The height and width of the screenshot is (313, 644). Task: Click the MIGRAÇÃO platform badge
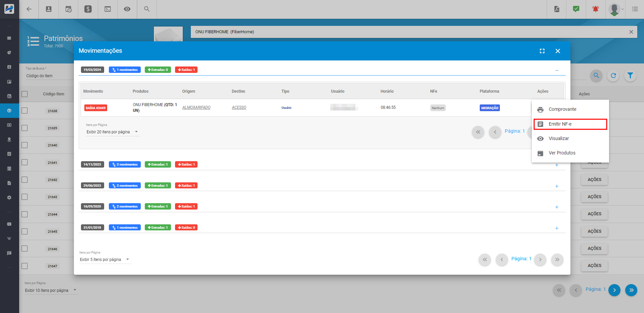coord(490,108)
